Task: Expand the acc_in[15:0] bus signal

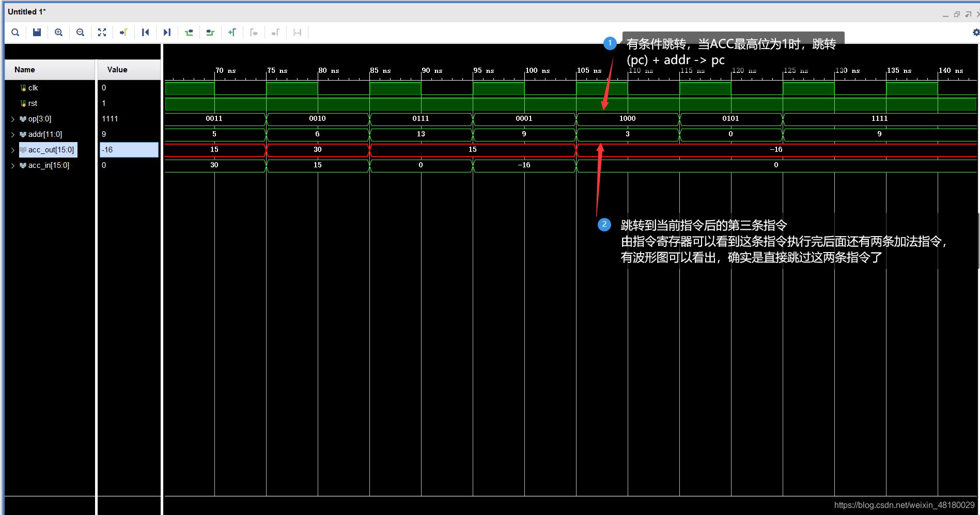Action: [13, 165]
